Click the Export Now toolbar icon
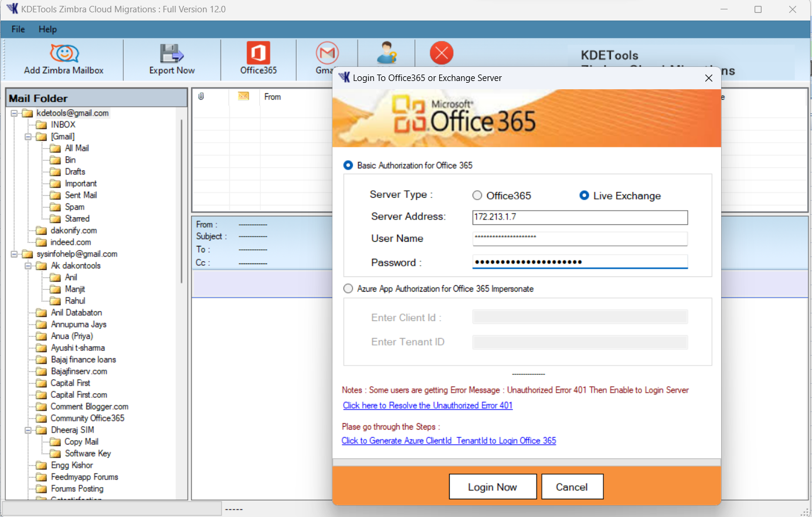Viewport: 812px width, 517px height. 172,53
